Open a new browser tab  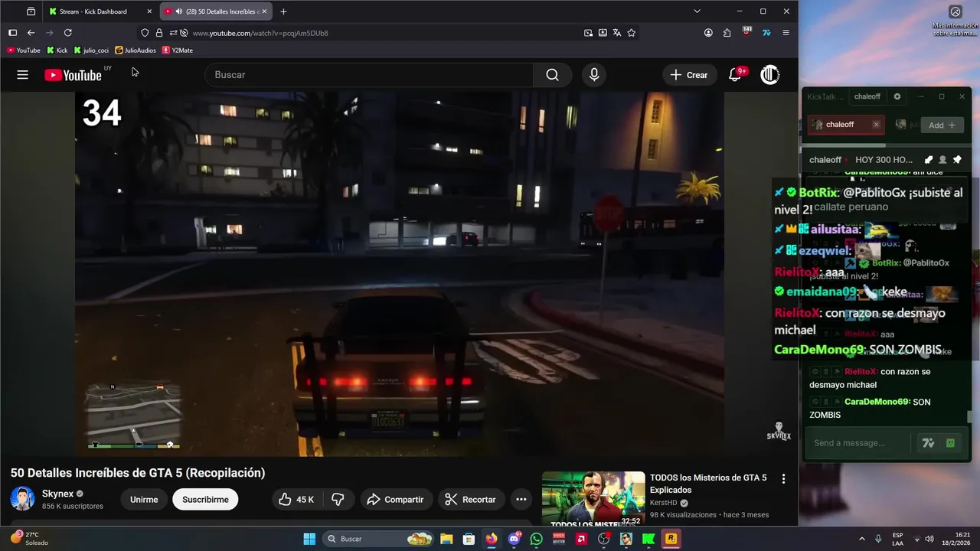pos(283,11)
